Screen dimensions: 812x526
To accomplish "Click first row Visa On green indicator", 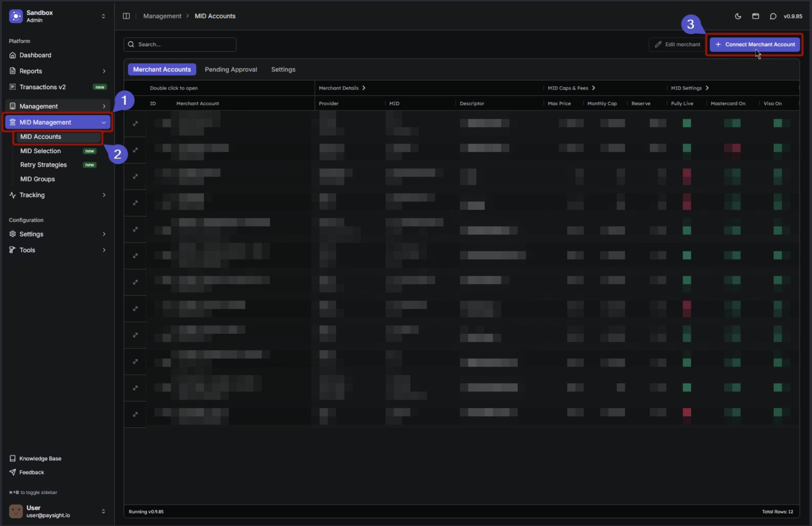I will [x=777, y=123].
